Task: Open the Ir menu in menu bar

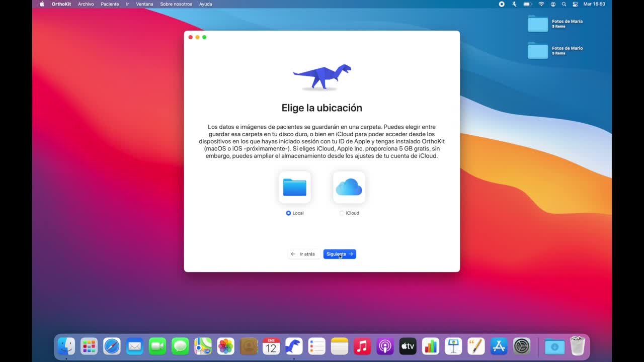Action: 127,4
